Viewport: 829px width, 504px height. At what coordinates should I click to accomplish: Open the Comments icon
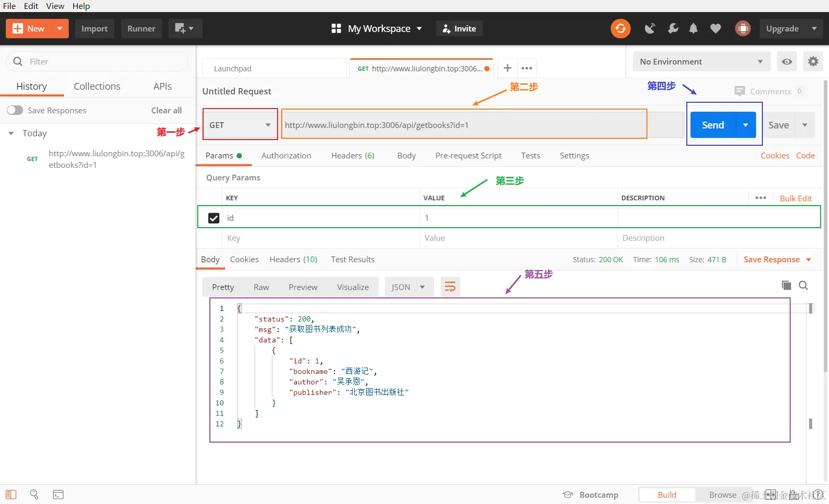pos(739,91)
